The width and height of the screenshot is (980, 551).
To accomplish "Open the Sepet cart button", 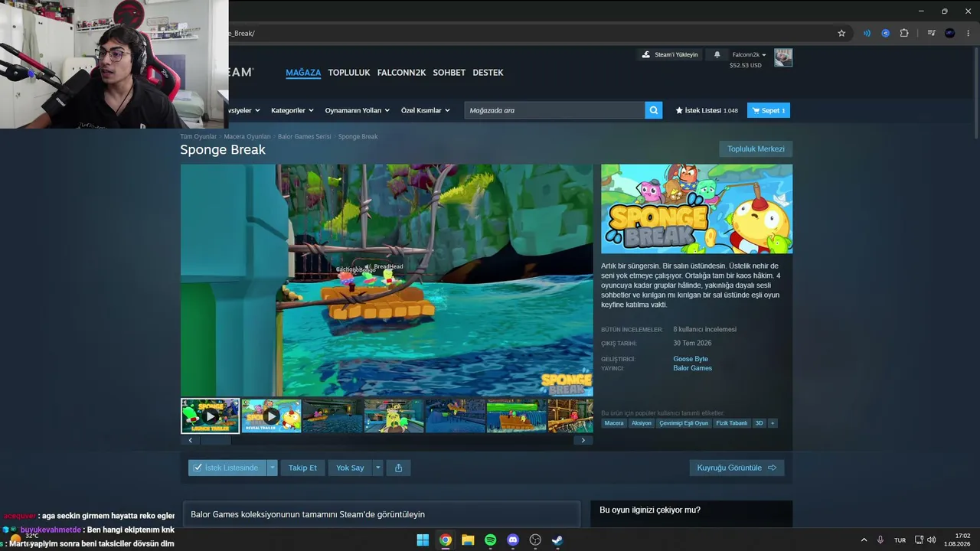I will pos(769,110).
